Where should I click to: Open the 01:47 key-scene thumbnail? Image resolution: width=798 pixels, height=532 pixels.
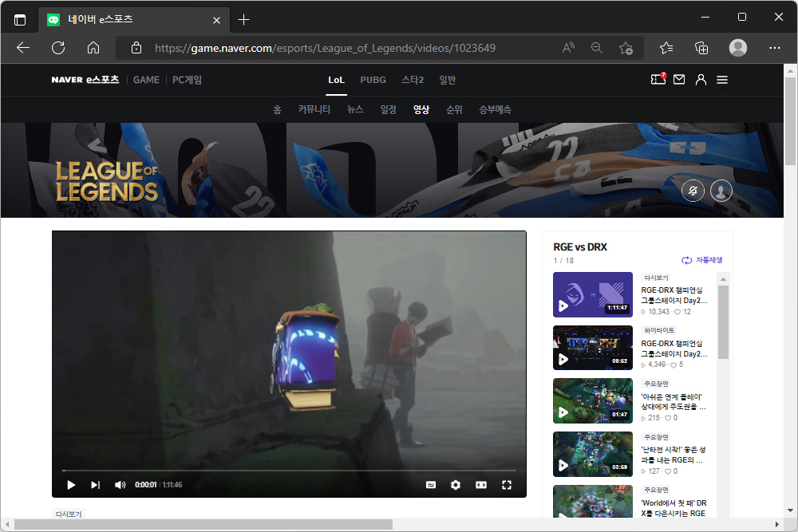[x=593, y=400]
